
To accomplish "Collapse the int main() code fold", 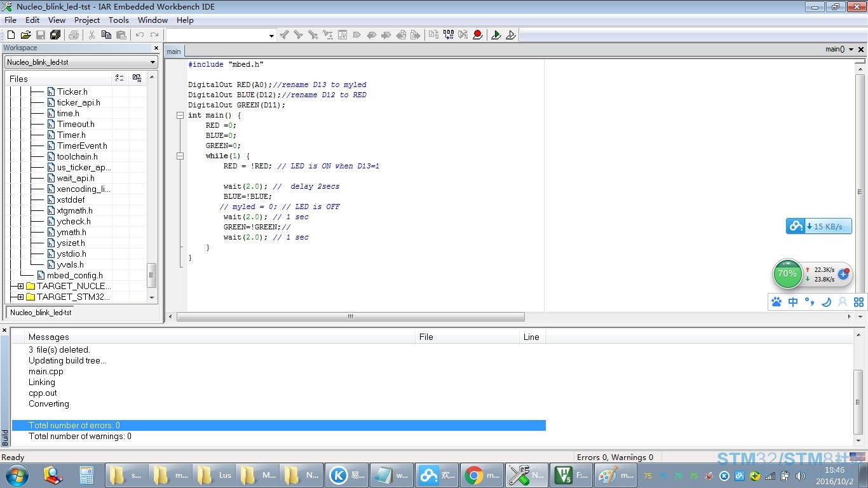I will coord(180,116).
